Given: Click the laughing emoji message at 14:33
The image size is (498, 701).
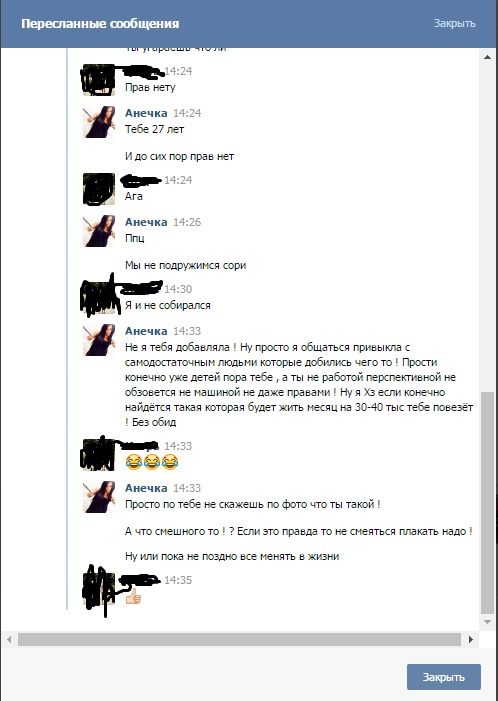Looking at the screenshot, I should tap(152, 461).
